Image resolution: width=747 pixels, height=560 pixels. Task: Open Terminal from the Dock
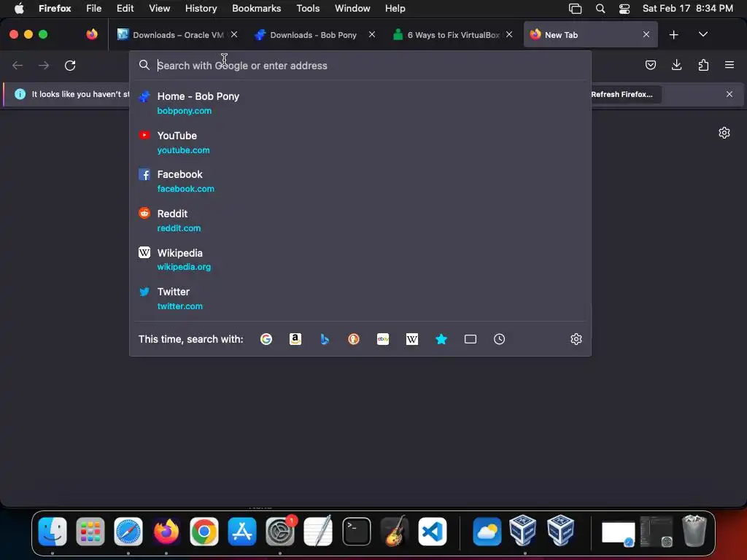pyautogui.click(x=356, y=532)
